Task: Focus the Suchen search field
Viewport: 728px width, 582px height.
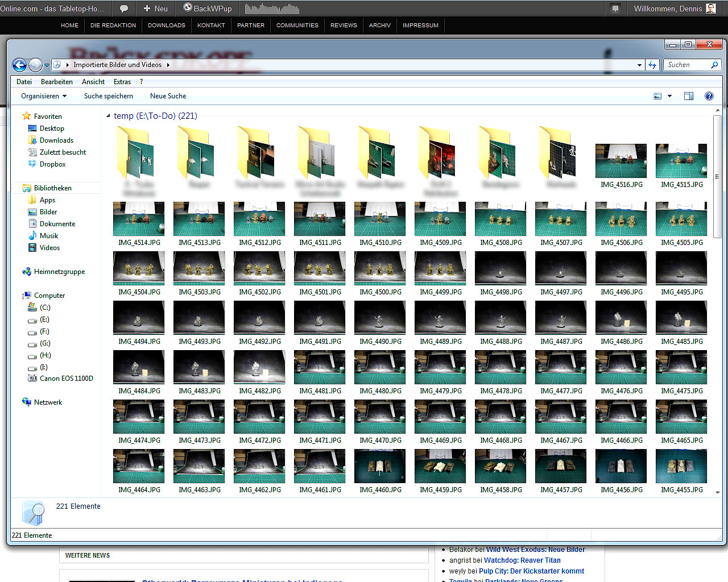Action: point(687,65)
